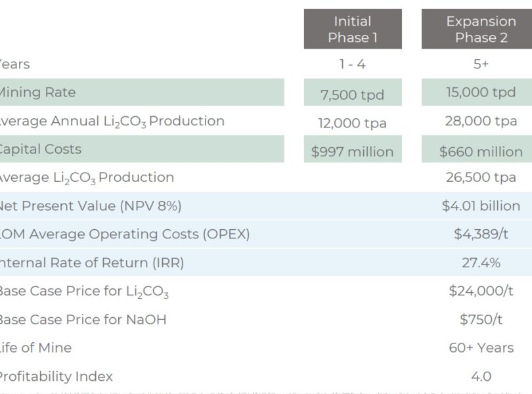This screenshot has height=394, width=532.
Task: Click the Expansion Phase 2 header
Action: 476,30
